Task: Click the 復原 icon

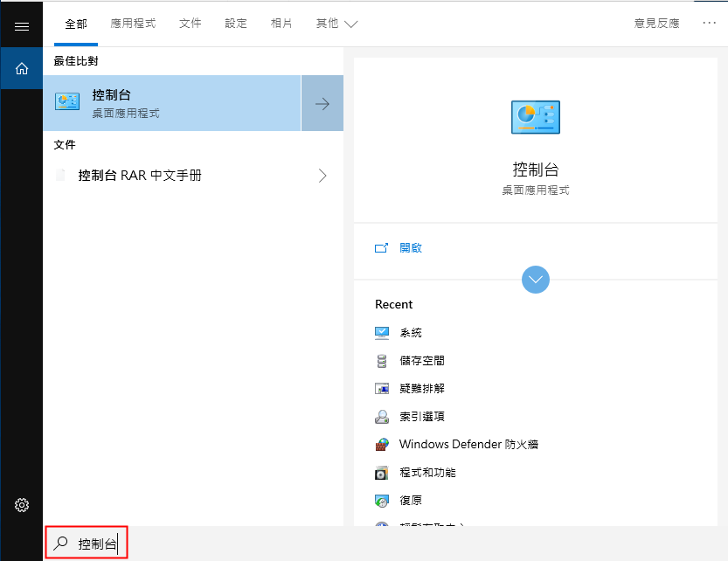Action: click(382, 501)
